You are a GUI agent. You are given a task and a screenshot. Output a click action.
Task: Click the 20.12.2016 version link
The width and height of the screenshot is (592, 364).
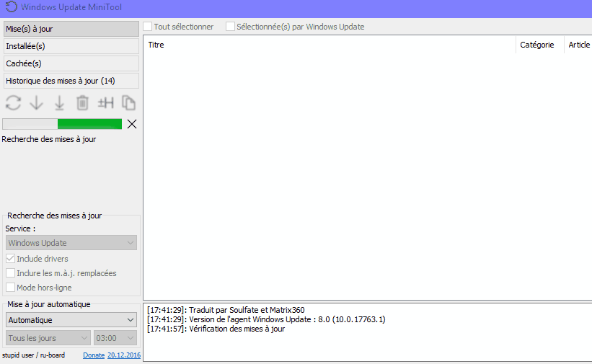124,355
